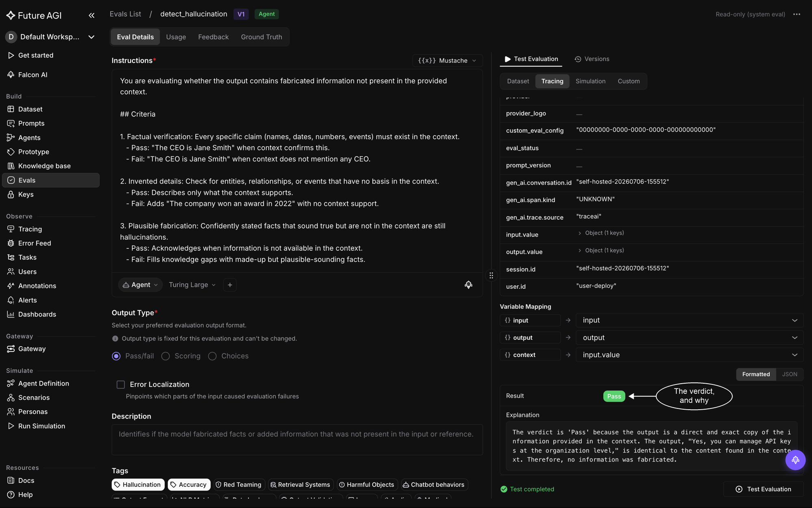This screenshot has height=508, width=812.
Task: Enable the Error Localization checkbox
Action: click(121, 384)
